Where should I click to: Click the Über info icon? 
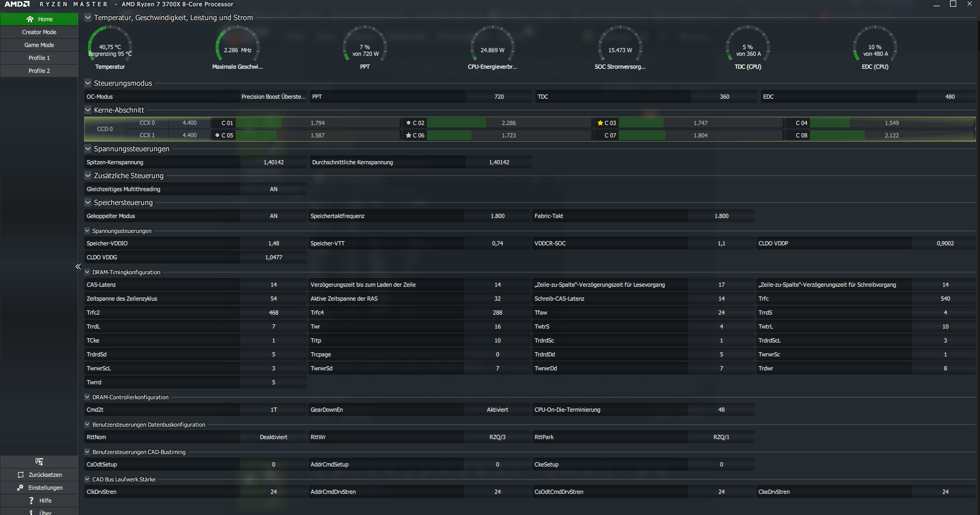click(32, 513)
